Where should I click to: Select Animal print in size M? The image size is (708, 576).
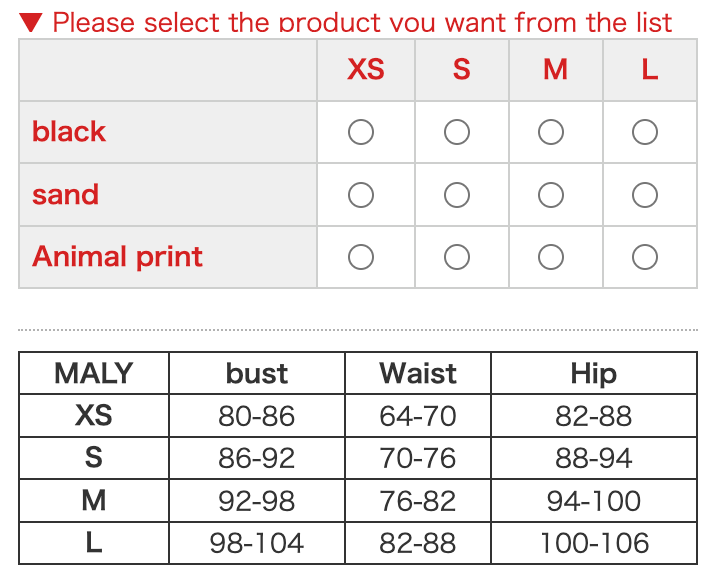[551, 257]
